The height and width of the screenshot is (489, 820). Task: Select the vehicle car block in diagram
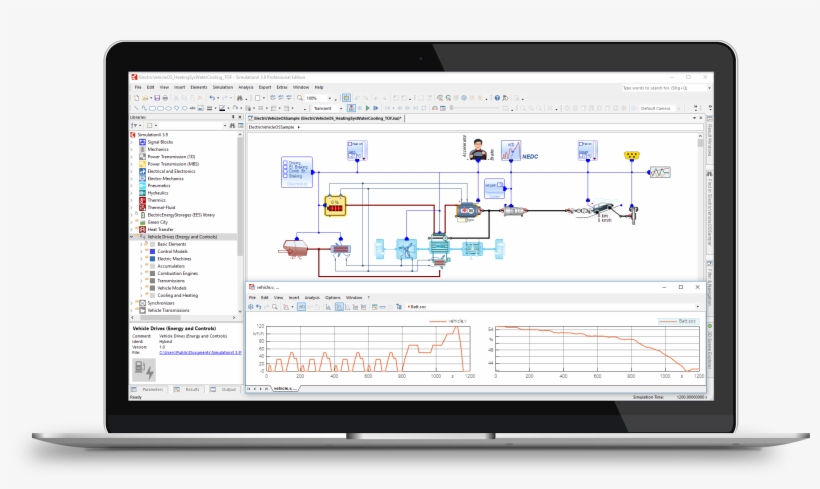[605, 208]
